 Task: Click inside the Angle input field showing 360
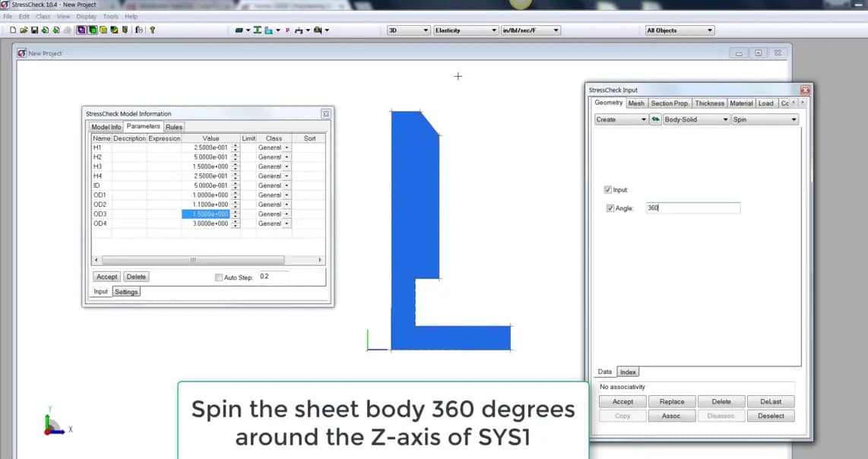pos(692,207)
